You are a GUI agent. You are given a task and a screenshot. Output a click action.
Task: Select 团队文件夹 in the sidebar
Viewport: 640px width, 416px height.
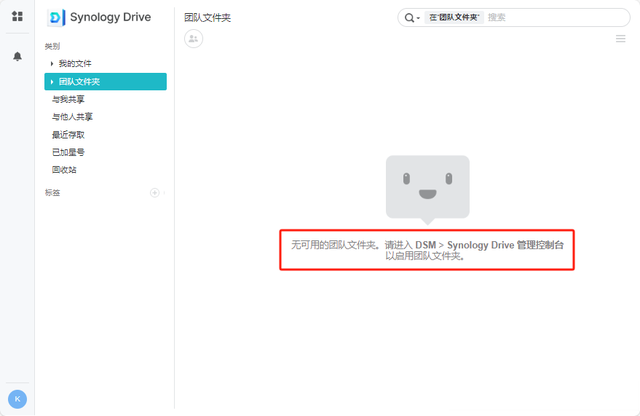pyautogui.click(x=105, y=82)
